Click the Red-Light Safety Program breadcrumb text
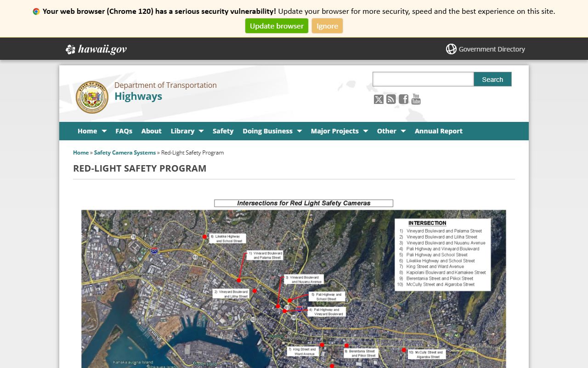588x368 pixels. [x=192, y=153]
